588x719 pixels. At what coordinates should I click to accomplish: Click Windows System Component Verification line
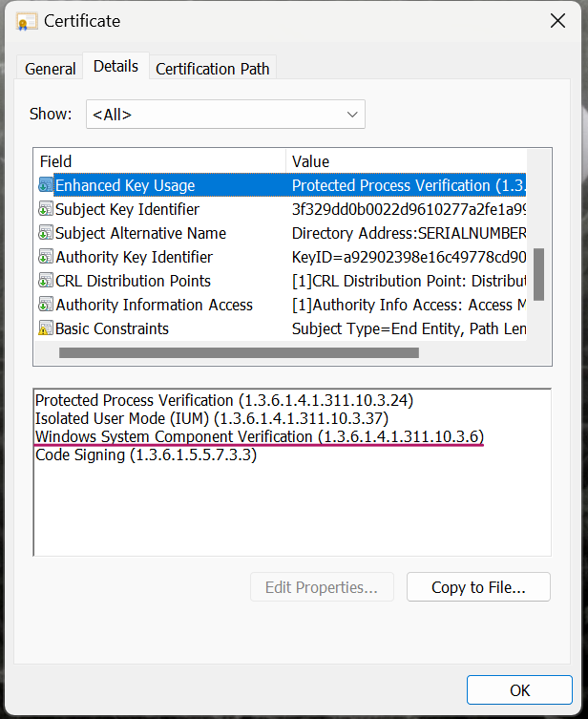(260, 436)
